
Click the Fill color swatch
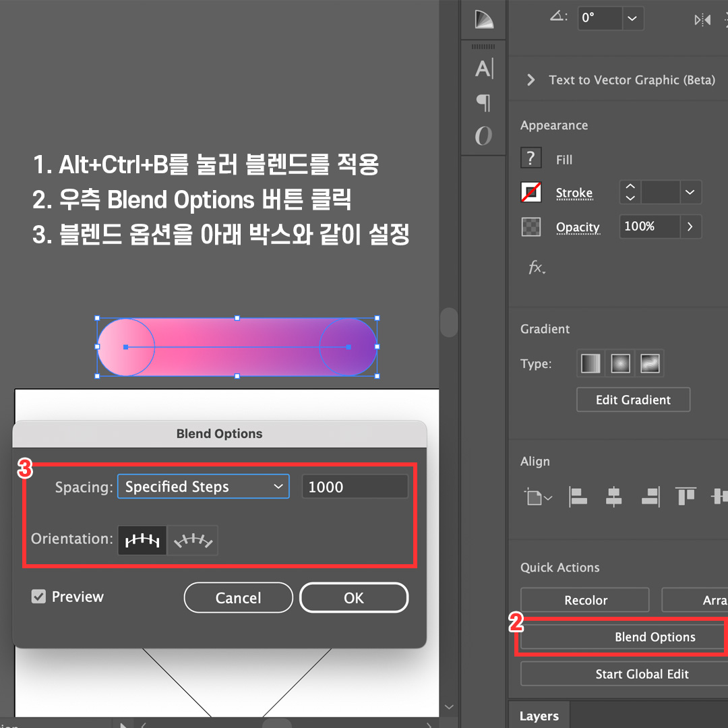(530, 158)
